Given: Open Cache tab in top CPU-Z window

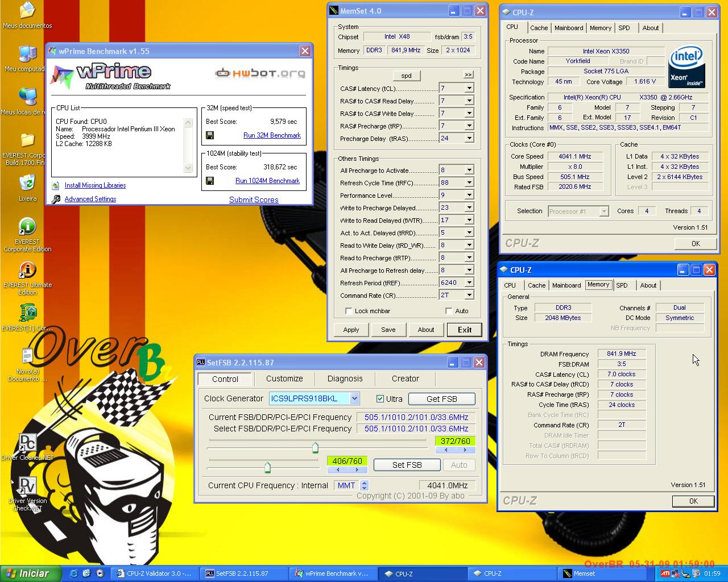Looking at the screenshot, I should click(539, 28).
